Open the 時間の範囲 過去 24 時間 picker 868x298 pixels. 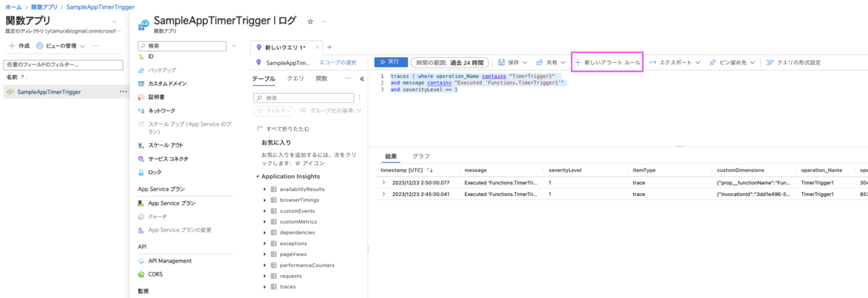[448, 63]
